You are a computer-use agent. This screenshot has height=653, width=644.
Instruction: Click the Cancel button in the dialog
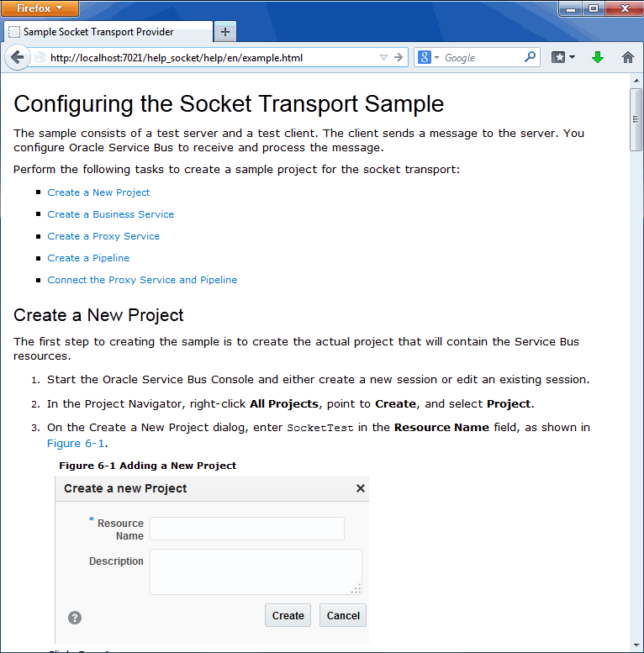point(343,615)
